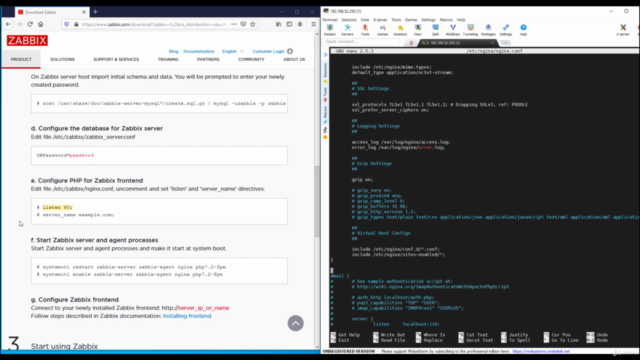
Task: Open page actions three-dot menu
Action: pos(234,24)
